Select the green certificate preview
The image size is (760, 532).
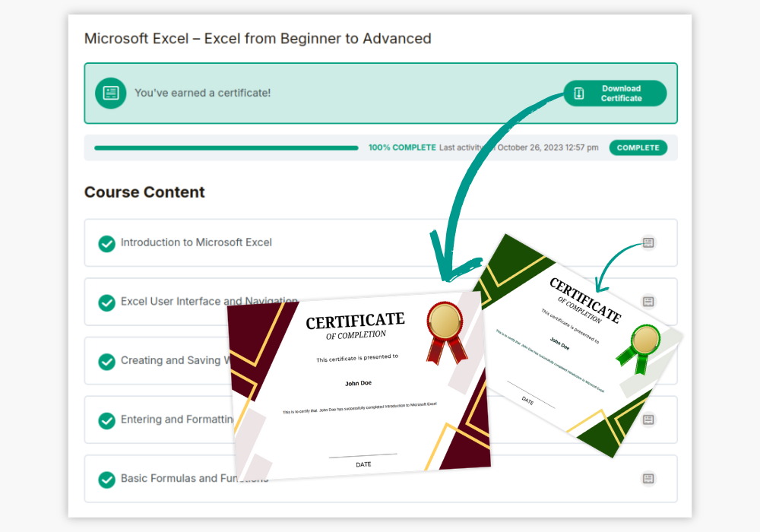578,342
